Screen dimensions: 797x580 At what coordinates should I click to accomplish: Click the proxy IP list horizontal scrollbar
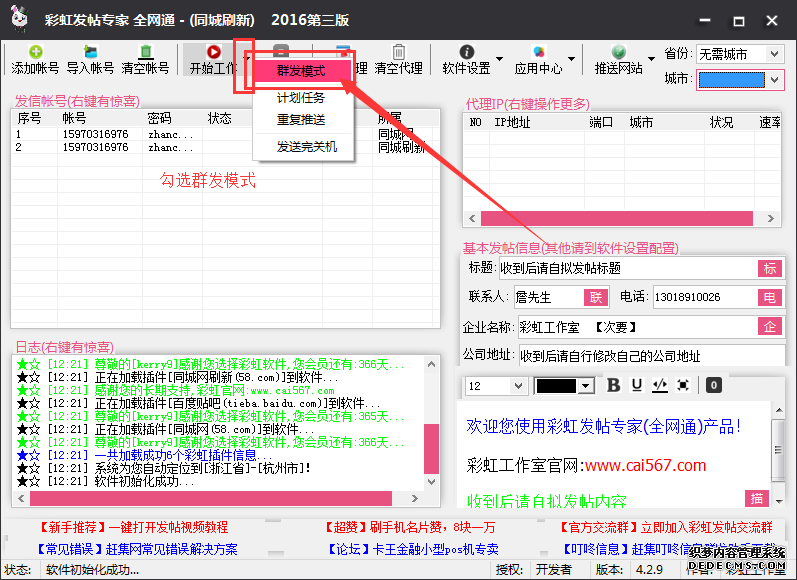pyautogui.click(x=616, y=219)
